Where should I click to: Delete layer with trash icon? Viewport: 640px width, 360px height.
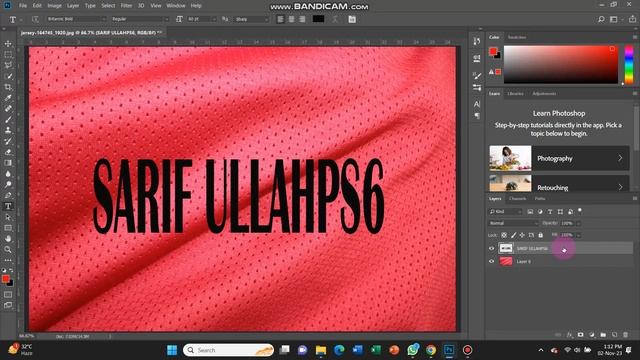625,335
